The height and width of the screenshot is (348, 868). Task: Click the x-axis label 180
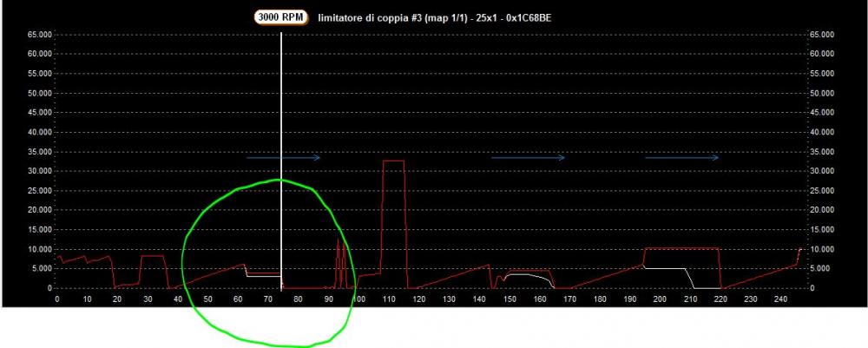599,299
